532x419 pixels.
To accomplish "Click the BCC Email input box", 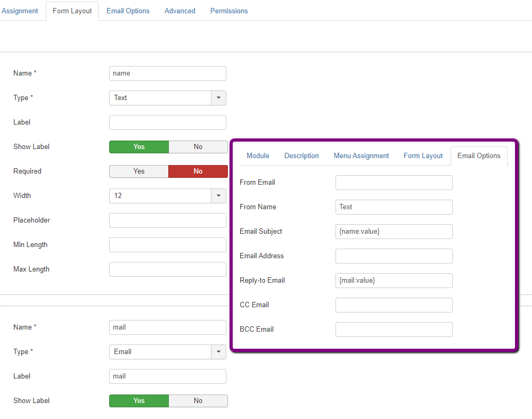I will 394,330.
